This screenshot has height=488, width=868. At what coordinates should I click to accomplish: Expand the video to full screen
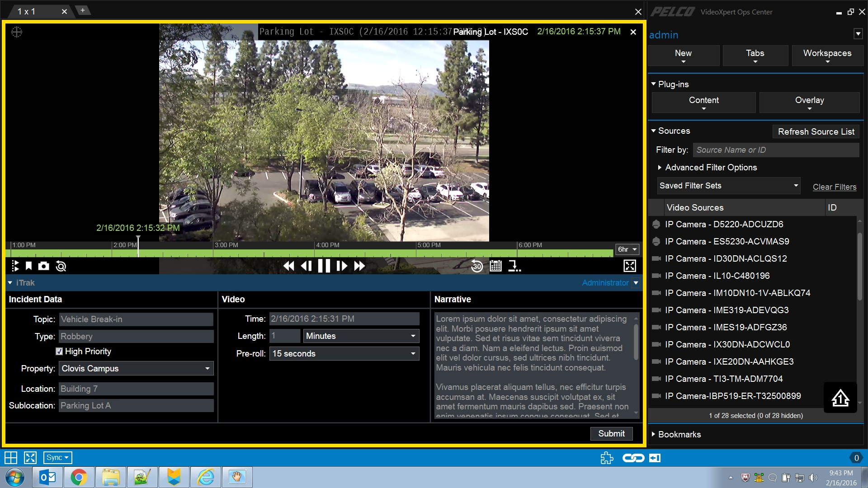point(630,266)
